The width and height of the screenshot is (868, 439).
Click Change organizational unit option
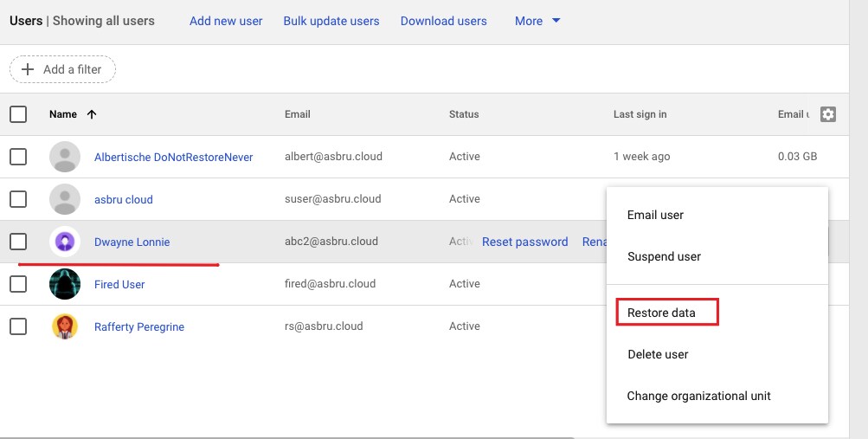pos(698,396)
